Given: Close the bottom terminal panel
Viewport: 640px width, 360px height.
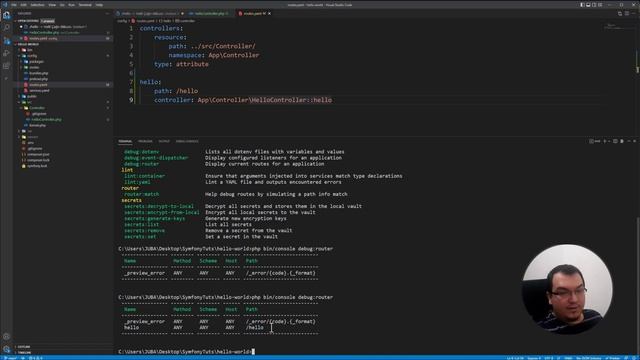Looking at the screenshot, I should point(635,141).
